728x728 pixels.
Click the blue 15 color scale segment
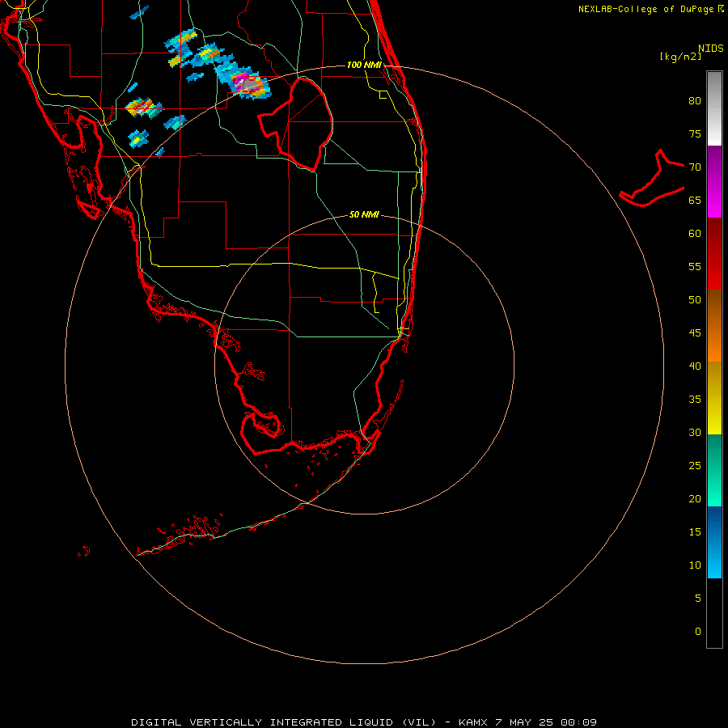pyautogui.click(x=714, y=542)
